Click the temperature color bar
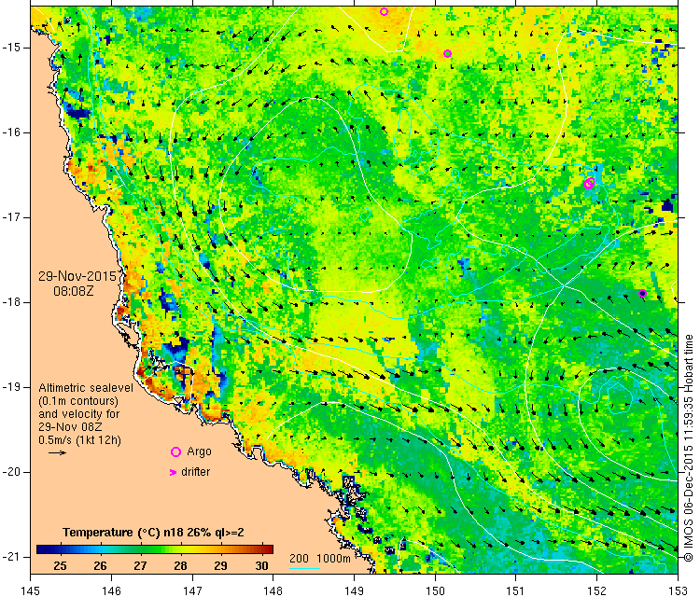Viewport: 700px width, 597px height. [x=154, y=549]
